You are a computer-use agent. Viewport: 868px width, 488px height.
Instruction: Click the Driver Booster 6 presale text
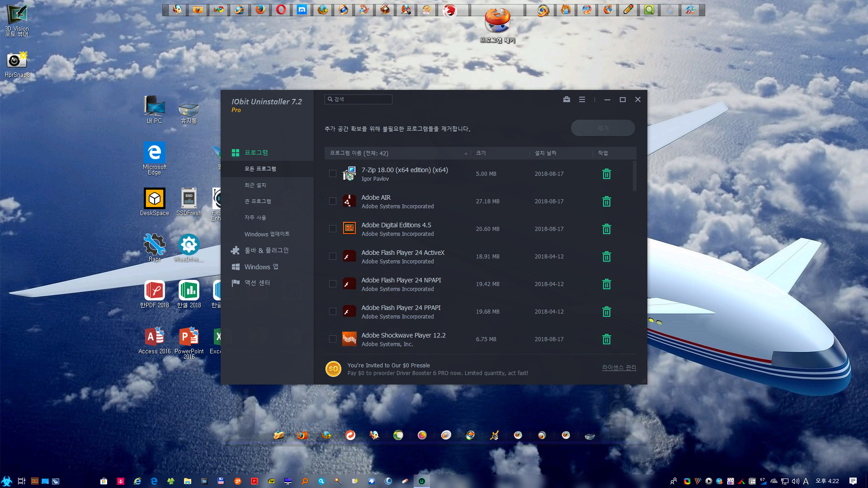437,373
